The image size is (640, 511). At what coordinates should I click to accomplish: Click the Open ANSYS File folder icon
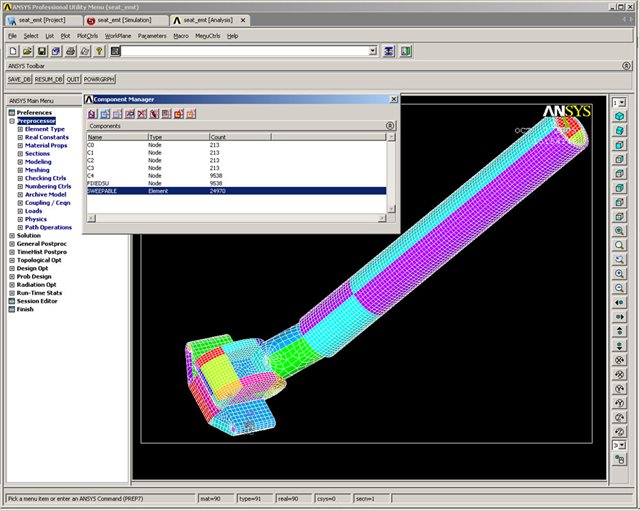point(27,51)
